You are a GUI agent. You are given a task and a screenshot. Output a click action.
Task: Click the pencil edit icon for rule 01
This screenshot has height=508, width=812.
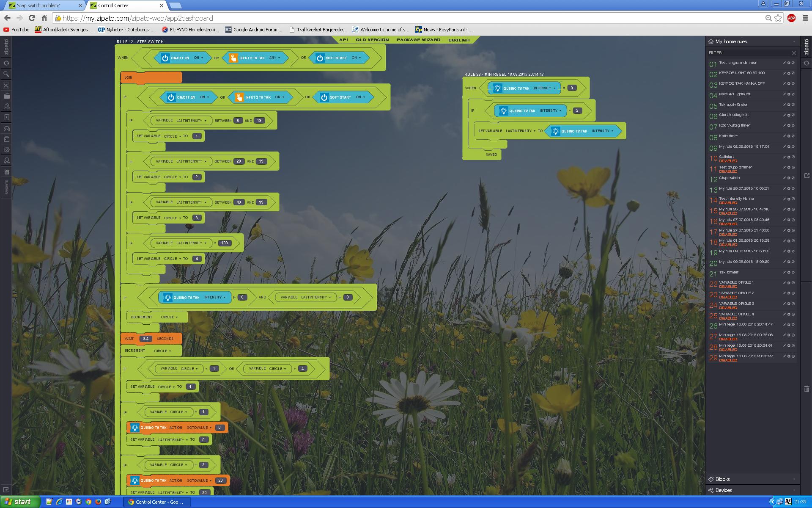click(784, 63)
